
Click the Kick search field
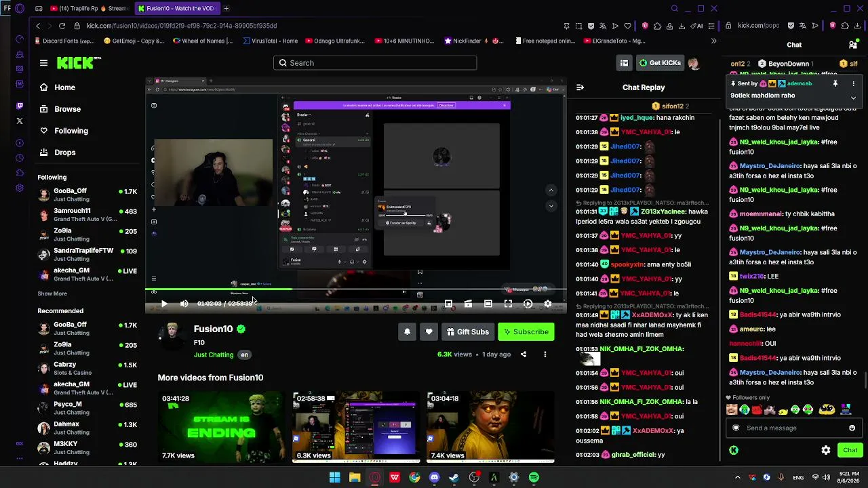click(375, 63)
